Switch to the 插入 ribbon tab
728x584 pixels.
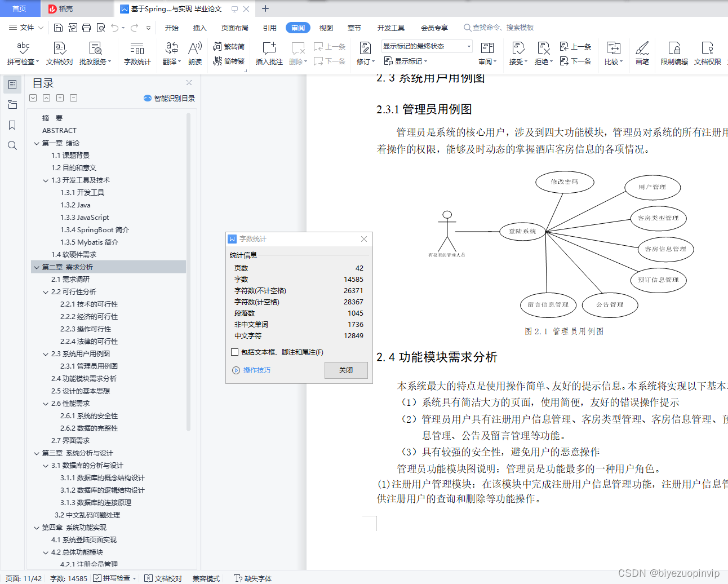click(199, 26)
